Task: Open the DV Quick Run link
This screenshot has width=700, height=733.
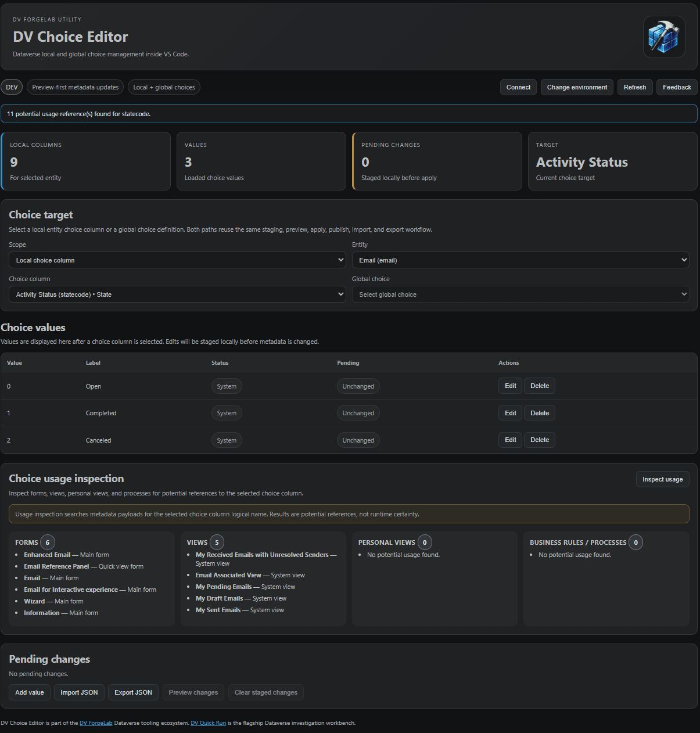Action: (x=208, y=723)
